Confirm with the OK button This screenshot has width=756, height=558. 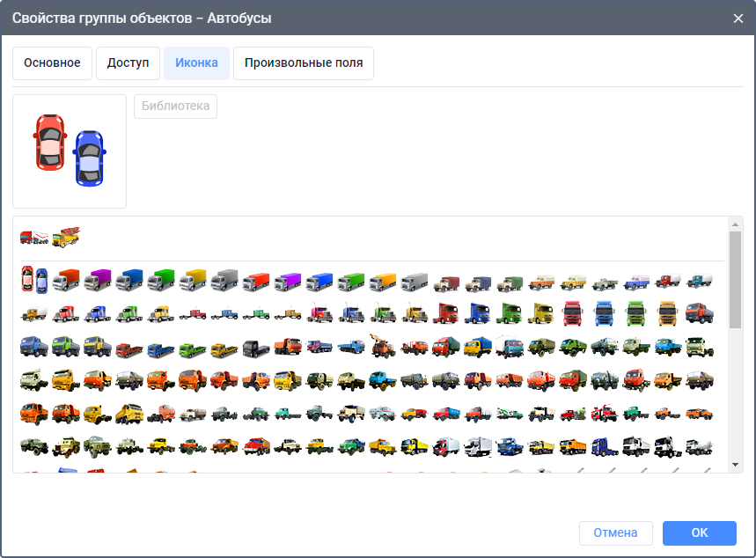(x=699, y=533)
